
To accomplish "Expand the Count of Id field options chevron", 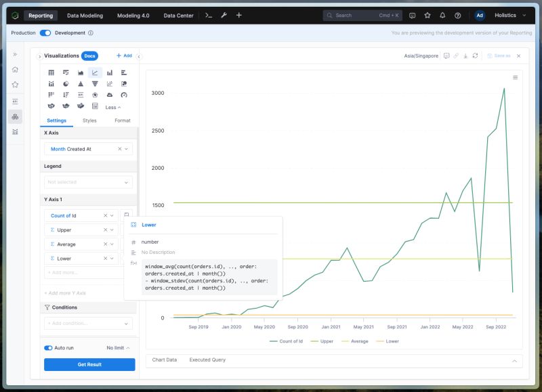I will point(112,215).
